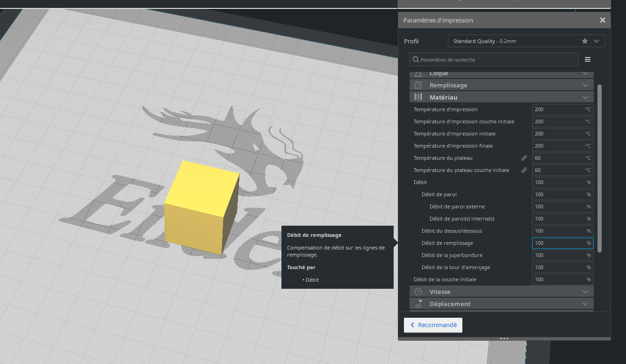
Task: Open the hamburger settings visibility menu
Action: coord(588,59)
